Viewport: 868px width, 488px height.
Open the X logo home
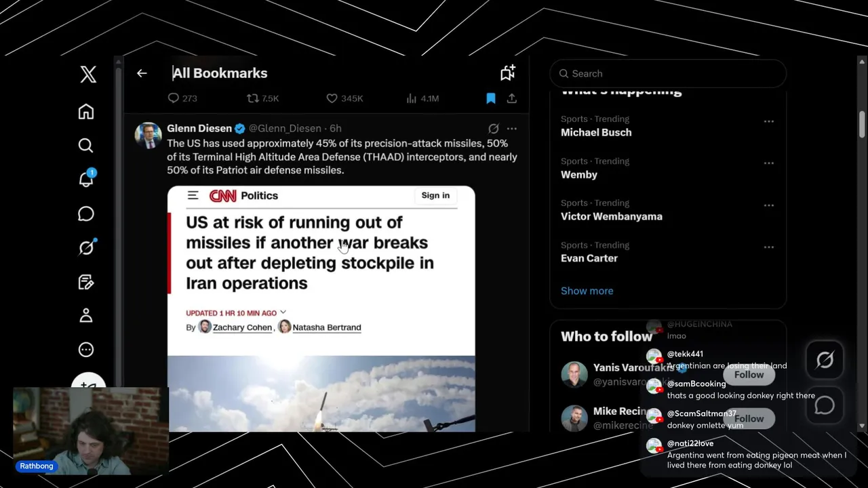[88, 74]
